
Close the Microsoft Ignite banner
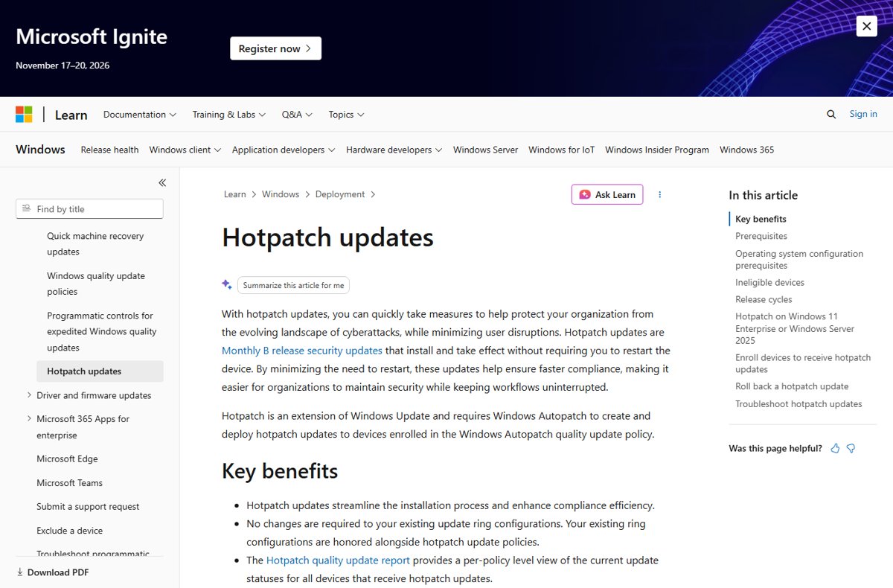[x=866, y=26]
